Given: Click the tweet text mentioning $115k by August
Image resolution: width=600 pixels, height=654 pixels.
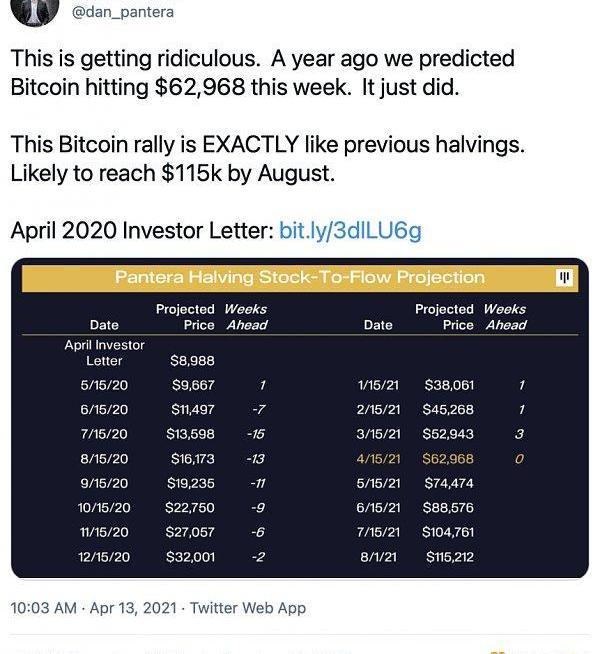Looking at the screenshot, I should pyautogui.click(x=173, y=173).
